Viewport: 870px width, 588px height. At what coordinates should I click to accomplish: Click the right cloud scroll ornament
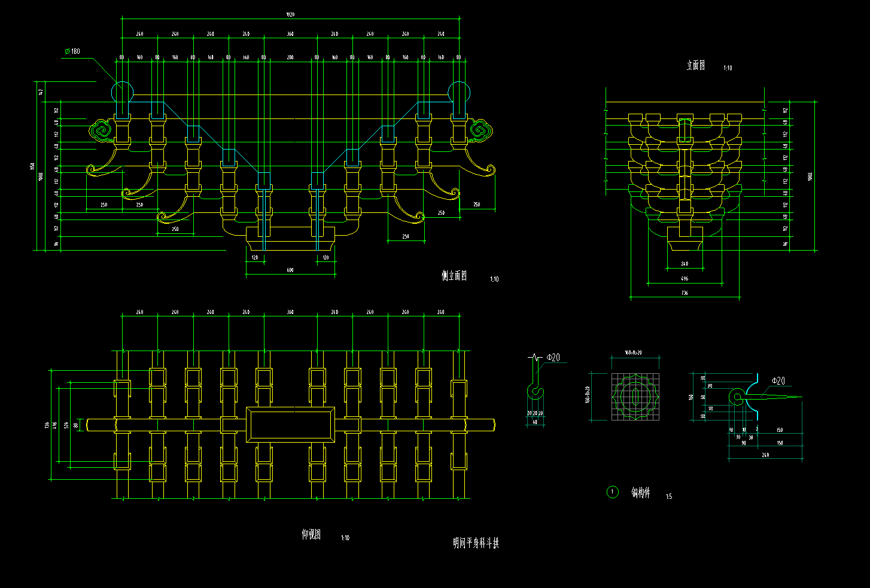click(479, 130)
